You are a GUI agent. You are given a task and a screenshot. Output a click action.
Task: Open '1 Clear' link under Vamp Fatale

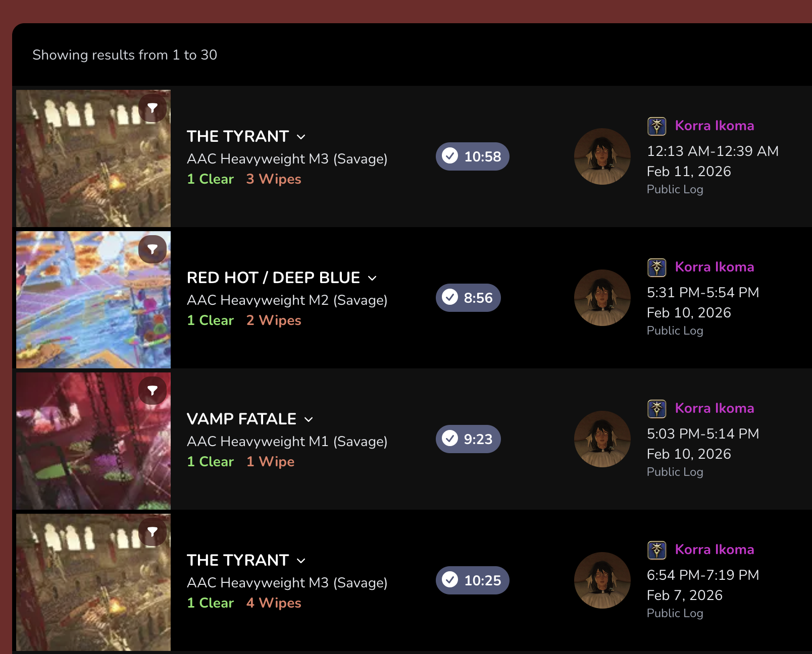[211, 462]
